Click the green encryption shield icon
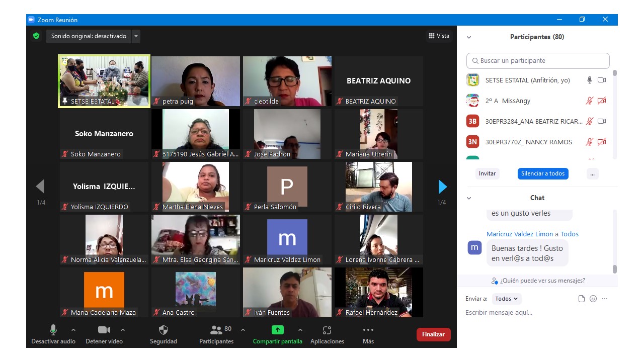Screen dimensions: 644x362 (36, 36)
